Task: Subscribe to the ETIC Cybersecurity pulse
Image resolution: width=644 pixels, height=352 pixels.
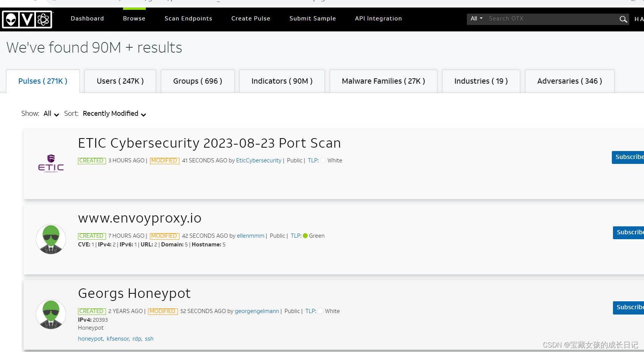Action: point(628,157)
